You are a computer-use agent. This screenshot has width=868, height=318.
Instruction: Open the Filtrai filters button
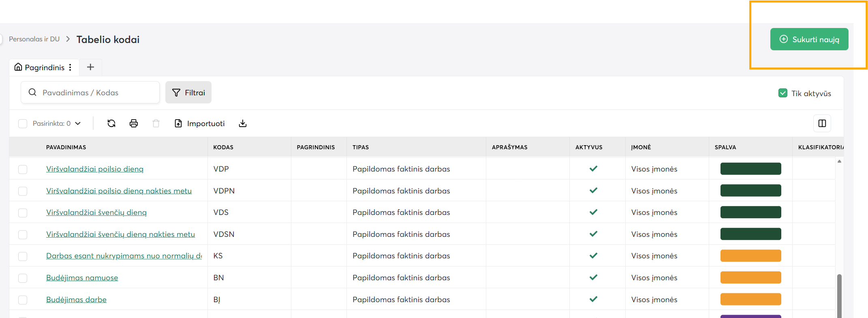(188, 92)
